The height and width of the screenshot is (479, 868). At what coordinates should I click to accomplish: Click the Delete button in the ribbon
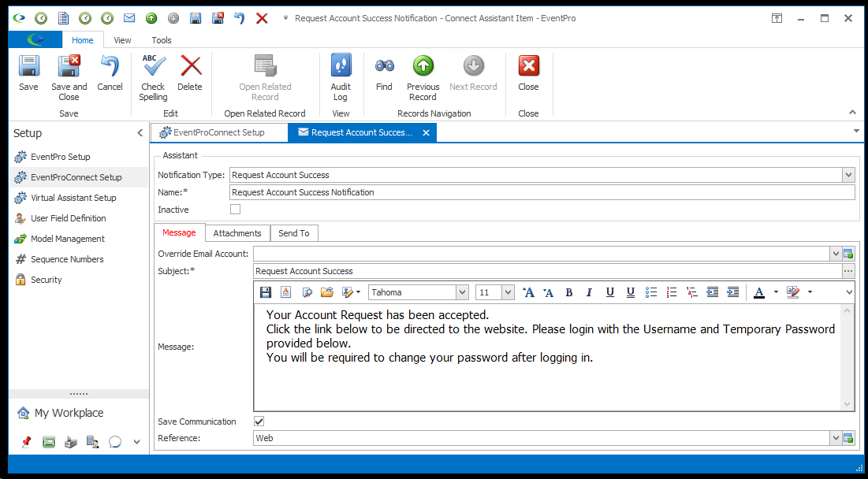pyautogui.click(x=190, y=73)
